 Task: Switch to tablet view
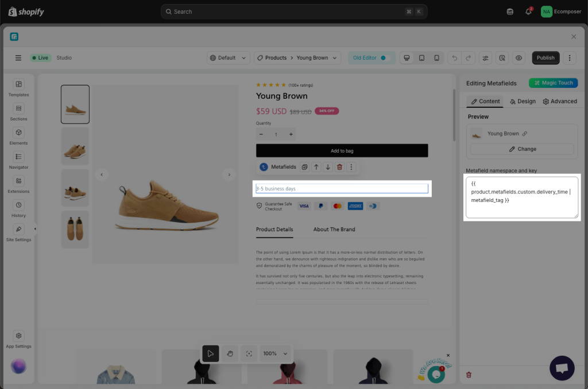tap(421, 58)
